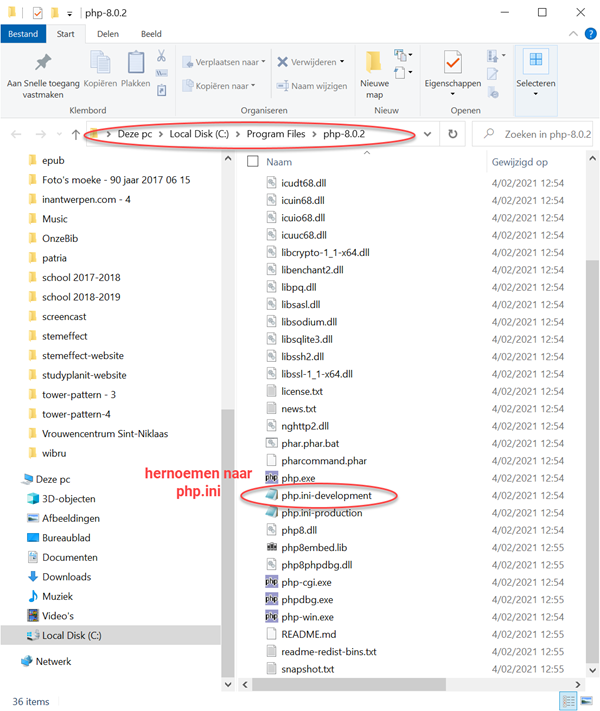Click the php8embed.lib file icon
The image size is (600, 711).
pos(271,547)
